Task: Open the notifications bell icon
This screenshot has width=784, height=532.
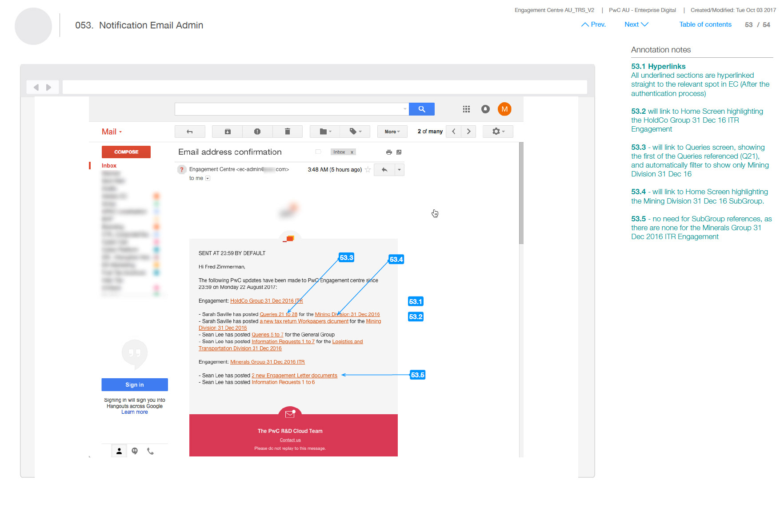Action: pos(485,109)
